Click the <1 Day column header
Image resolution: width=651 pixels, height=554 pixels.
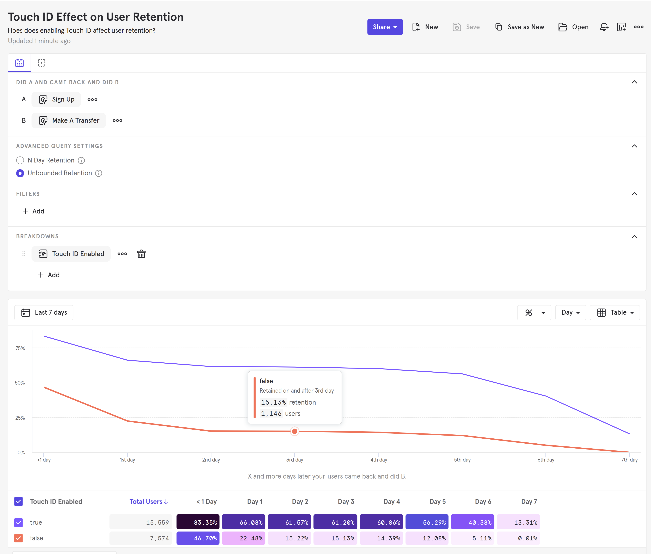point(206,502)
